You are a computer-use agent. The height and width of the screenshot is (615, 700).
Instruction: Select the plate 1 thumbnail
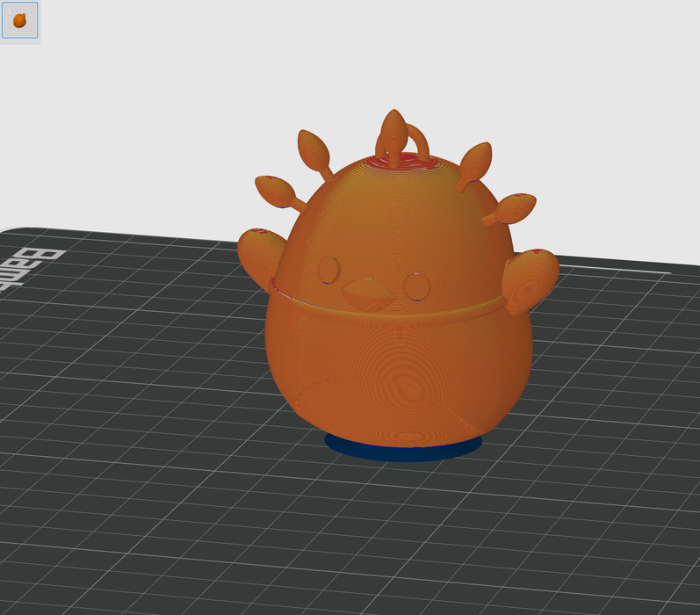click(19, 20)
